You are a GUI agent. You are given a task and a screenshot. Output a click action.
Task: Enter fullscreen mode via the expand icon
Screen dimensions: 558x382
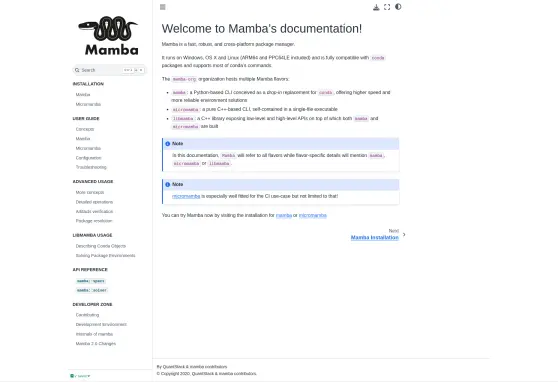(x=387, y=7)
